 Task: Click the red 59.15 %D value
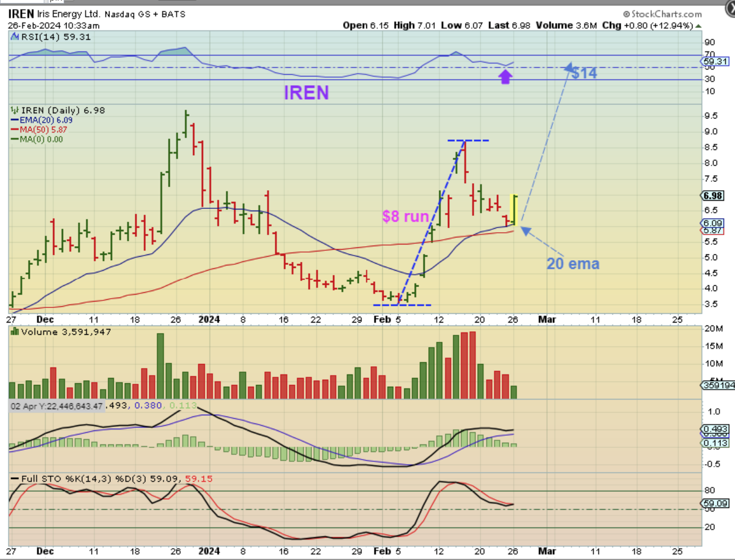pyautogui.click(x=199, y=479)
